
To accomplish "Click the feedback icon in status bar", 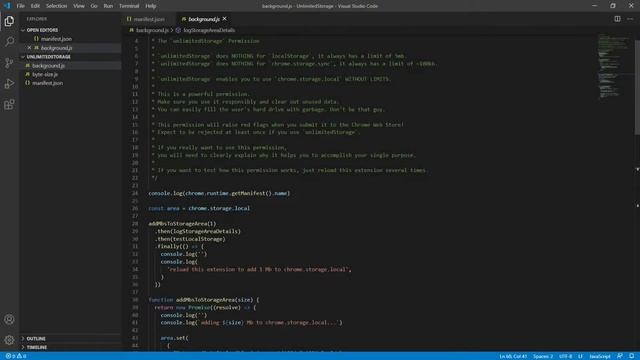I will pos(620,356).
